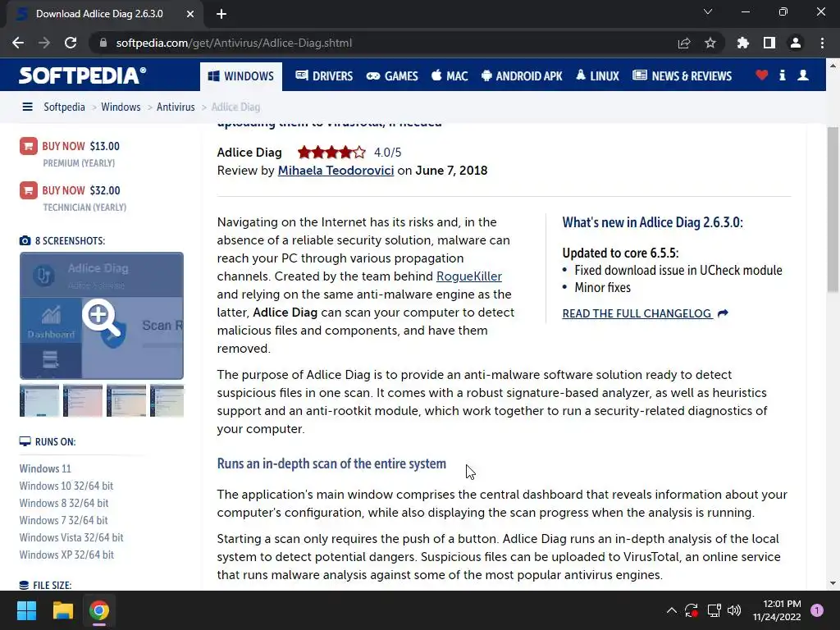Open the Softpedia info icon

coord(782,75)
